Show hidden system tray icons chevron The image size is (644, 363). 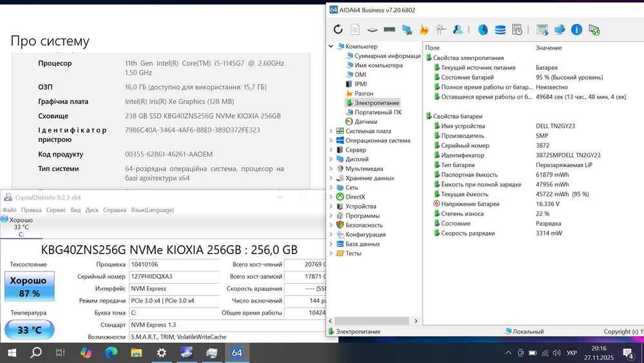509,353
